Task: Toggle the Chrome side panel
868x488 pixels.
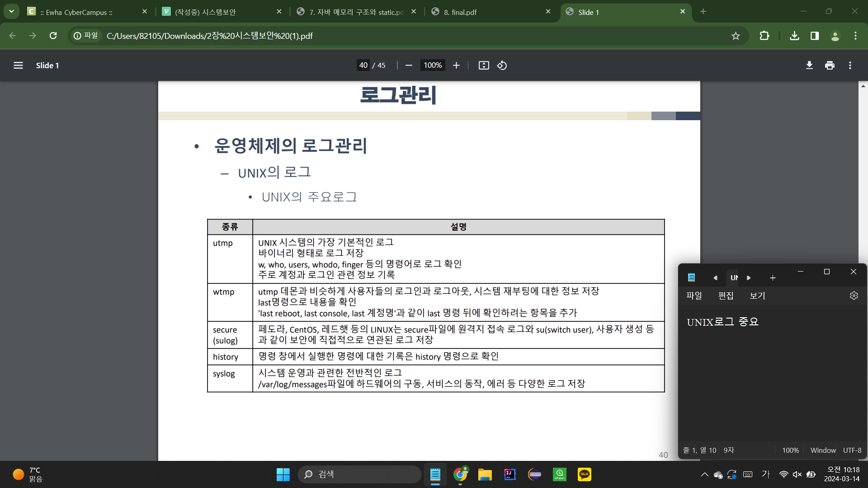Action: (x=815, y=36)
